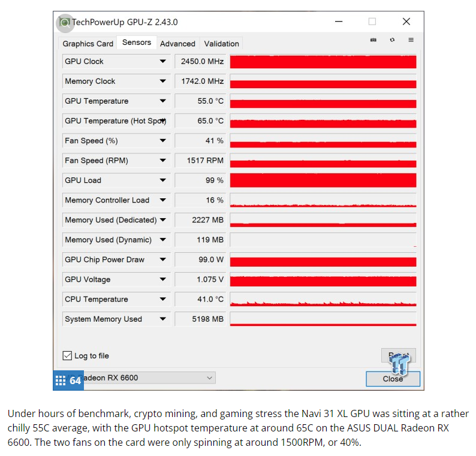Open the hamburger menu icon
The image size is (476, 456).
(x=411, y=40)
